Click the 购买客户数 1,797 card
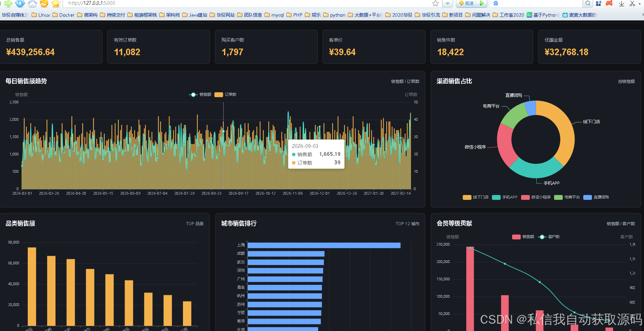This screenshot has width=644, height=331. (x=266, y=47)
